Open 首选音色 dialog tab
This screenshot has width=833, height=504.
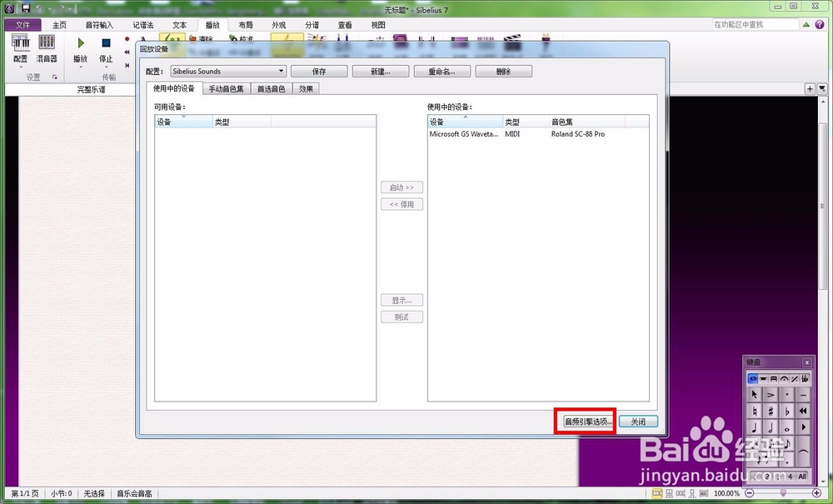tap(271, 89)
